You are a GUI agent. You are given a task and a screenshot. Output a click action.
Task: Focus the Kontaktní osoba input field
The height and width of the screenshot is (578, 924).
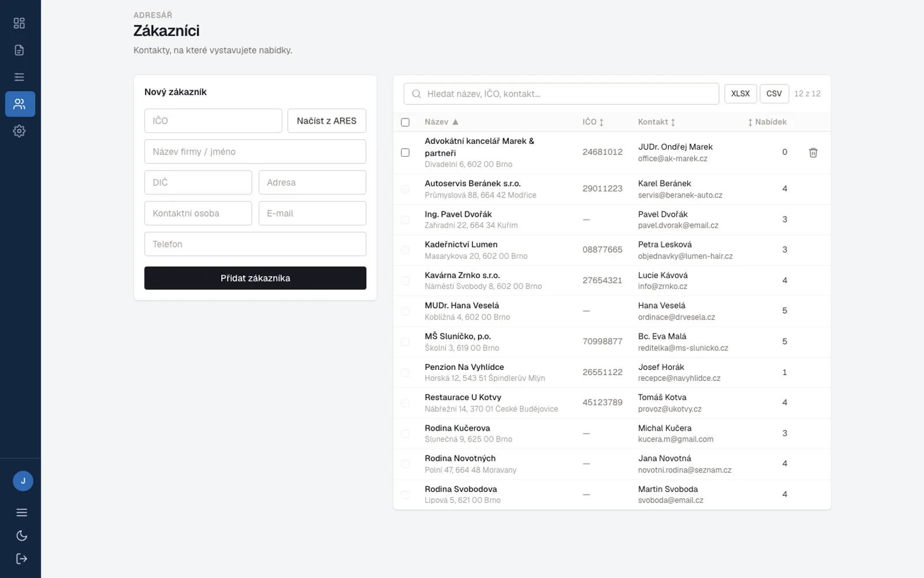pyautogui.click(x=198, y=213)
